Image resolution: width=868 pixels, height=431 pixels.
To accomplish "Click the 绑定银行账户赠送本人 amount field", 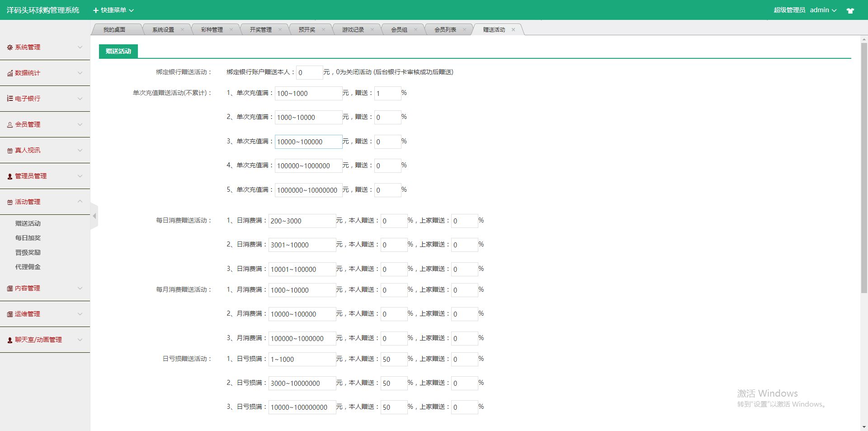I will (x=309, y=72).
